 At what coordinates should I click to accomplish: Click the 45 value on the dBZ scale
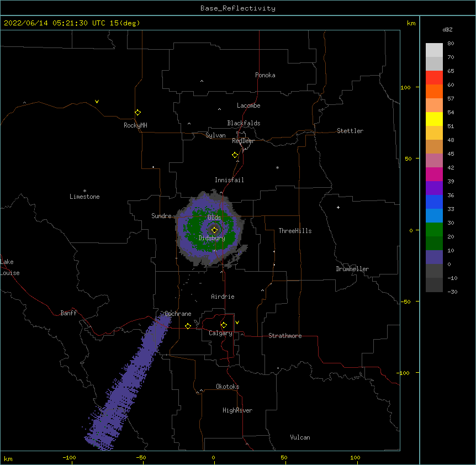451,154
